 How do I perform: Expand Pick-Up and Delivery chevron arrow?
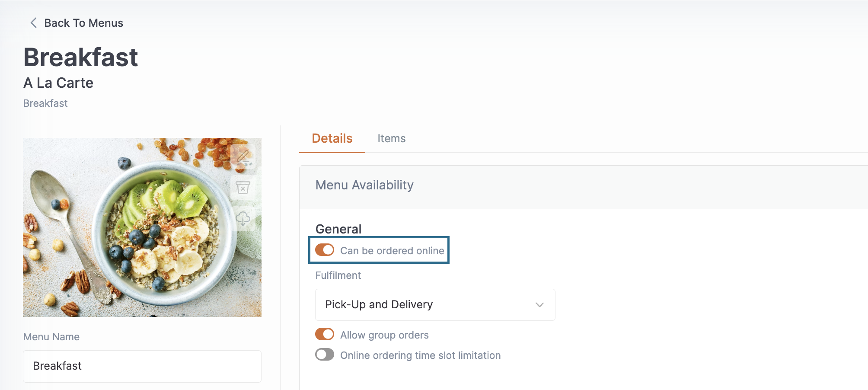pyautogui.click(x=539, y=305)
